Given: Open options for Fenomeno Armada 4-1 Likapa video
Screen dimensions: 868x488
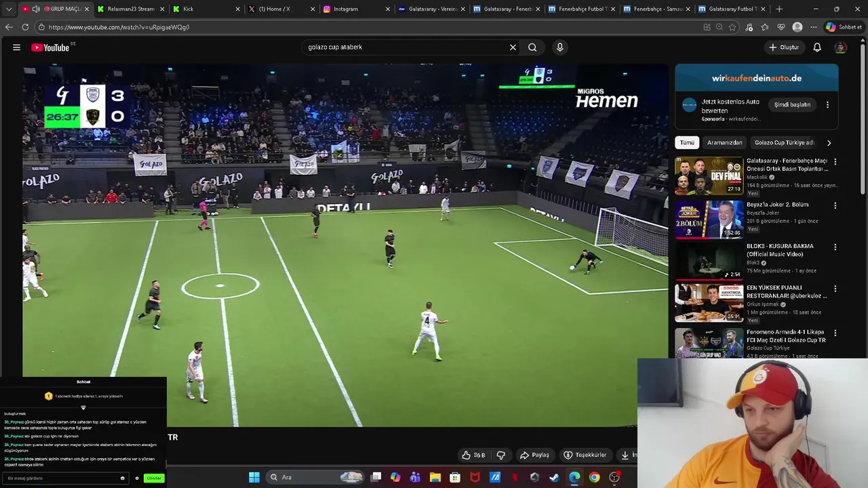Looking at the screenshot, I should tap(835, 333).
